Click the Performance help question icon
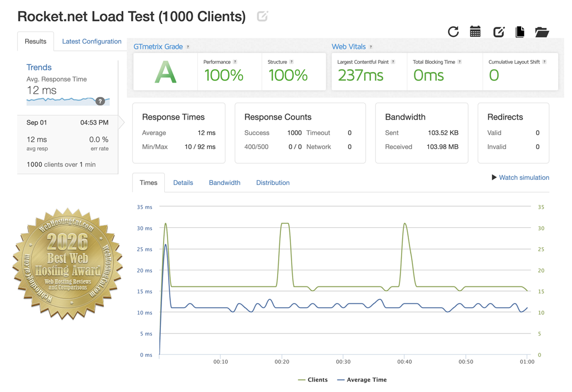Screen dimensions: 572x392 point(235,62)
